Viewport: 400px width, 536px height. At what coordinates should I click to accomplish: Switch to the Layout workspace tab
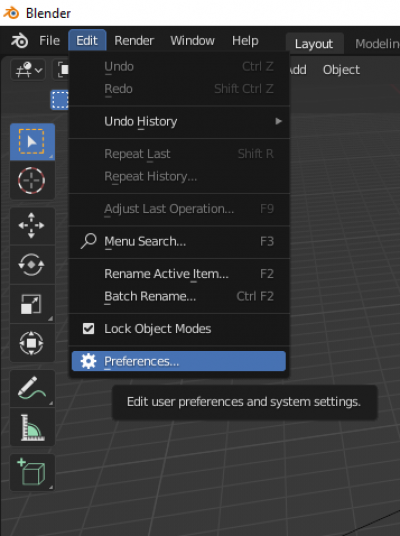pyautogui.click(x=314, y=43)
